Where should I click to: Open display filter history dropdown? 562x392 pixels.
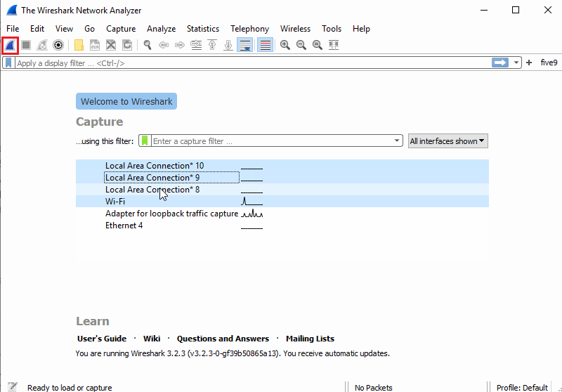[516, 63]
